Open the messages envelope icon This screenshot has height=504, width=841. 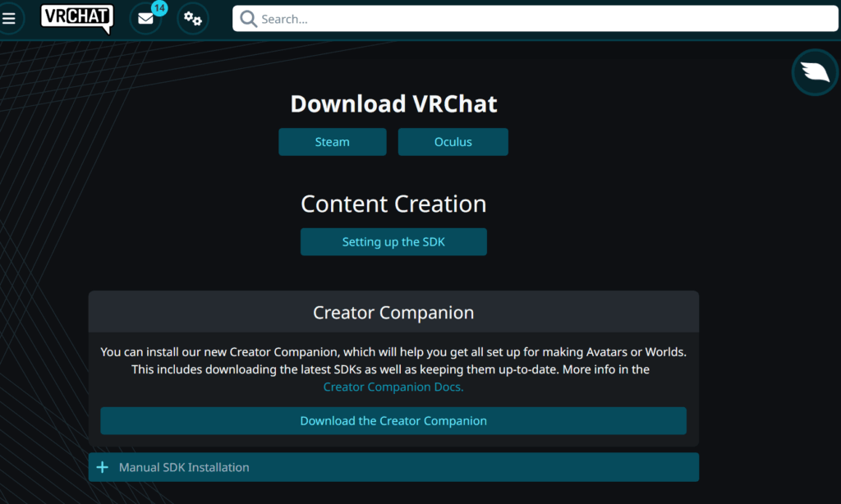145,20
